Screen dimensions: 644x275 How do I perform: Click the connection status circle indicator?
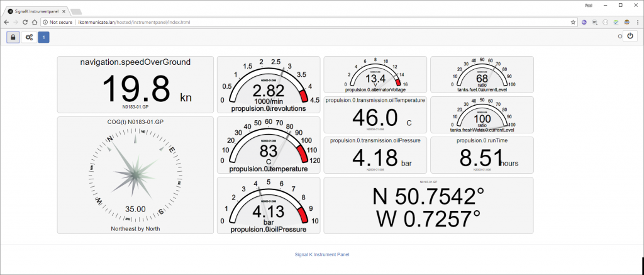(619, 36)
